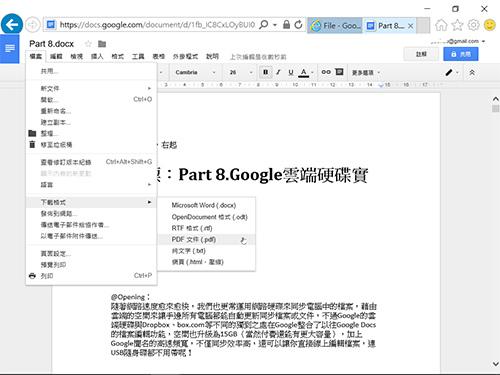Click the blue Share button
The height and width of the screenshot is (375, 500).
point(461,54)
